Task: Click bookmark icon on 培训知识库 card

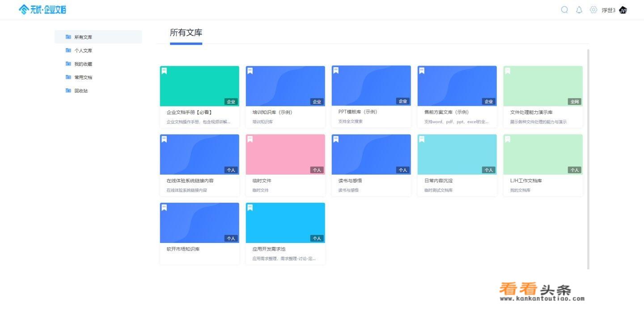Action: pos(250,71)
